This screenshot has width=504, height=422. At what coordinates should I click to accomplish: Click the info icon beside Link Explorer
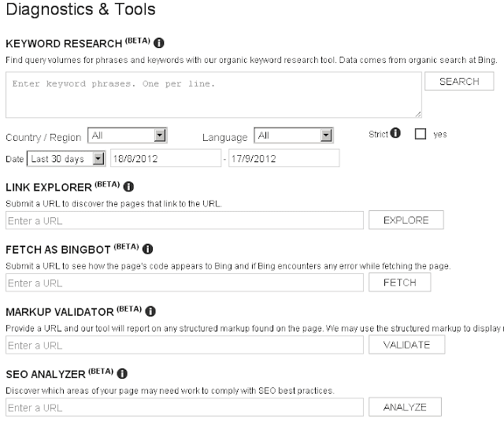pos(128,187)
